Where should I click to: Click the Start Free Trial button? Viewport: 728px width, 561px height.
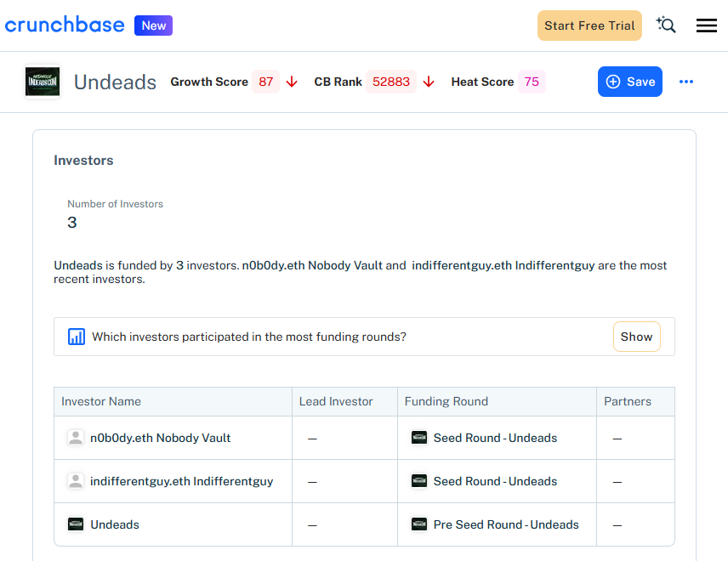tap(589, 25)
